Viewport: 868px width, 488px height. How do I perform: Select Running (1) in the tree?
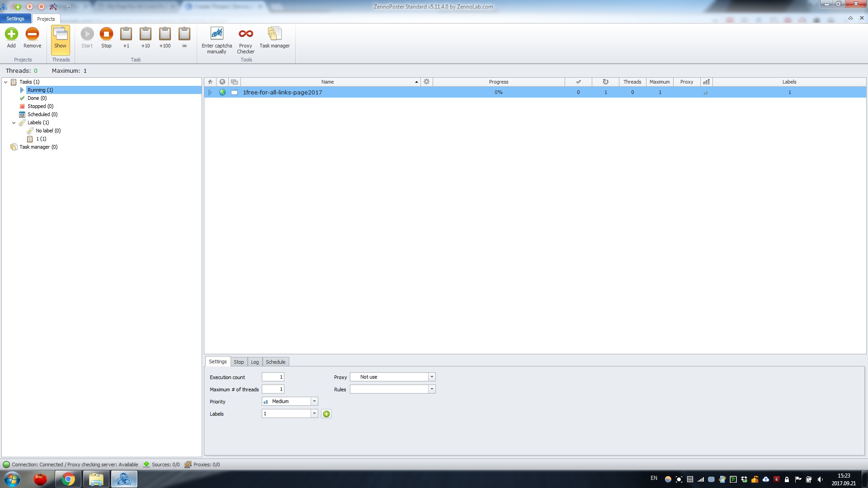(40, 90)
